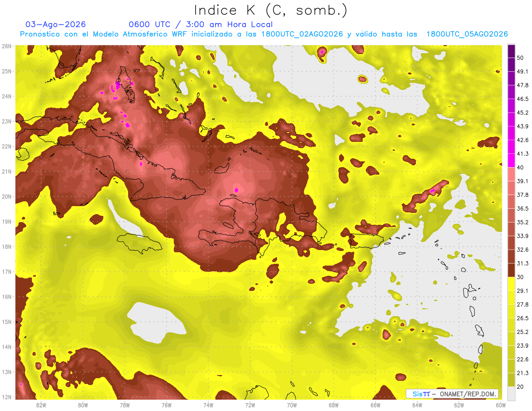
Task: Click the longitude label "76W"
Action: point(166,405)
